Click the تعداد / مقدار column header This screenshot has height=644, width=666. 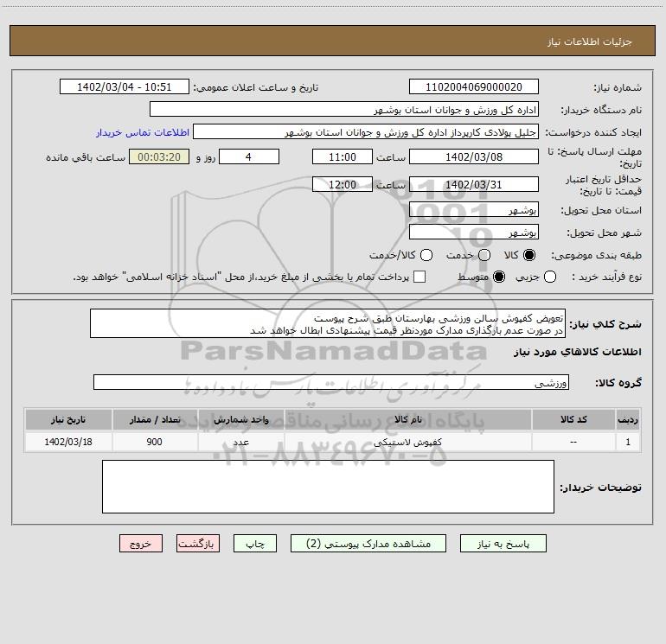pyautogui.click(x=155, y=419)
